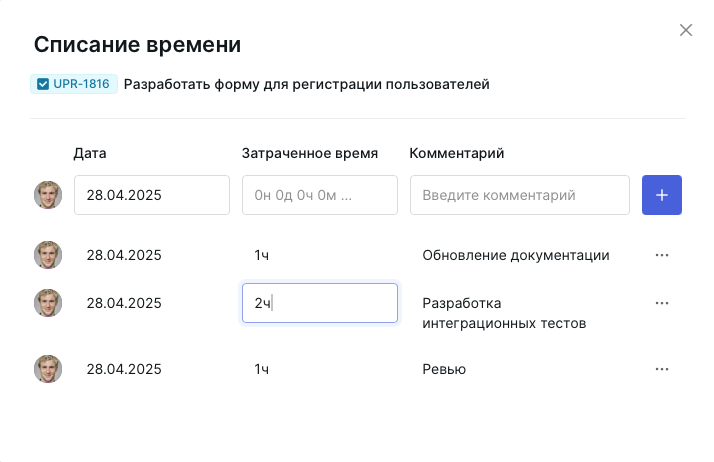This screenshot has height=462, width=714.
Task: Click avatar beside Ревью entry
Action: (x=48, y=369)
